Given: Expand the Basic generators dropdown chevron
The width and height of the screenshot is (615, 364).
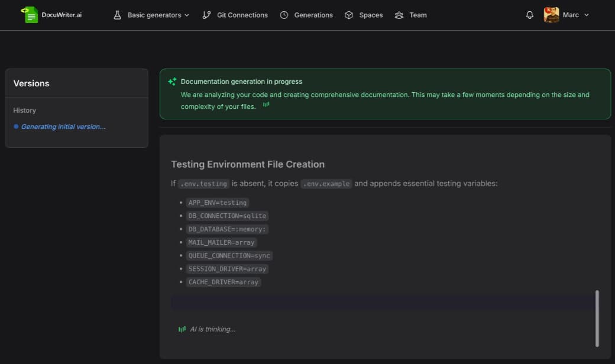Looking at the screenshot, I should 187,15.
